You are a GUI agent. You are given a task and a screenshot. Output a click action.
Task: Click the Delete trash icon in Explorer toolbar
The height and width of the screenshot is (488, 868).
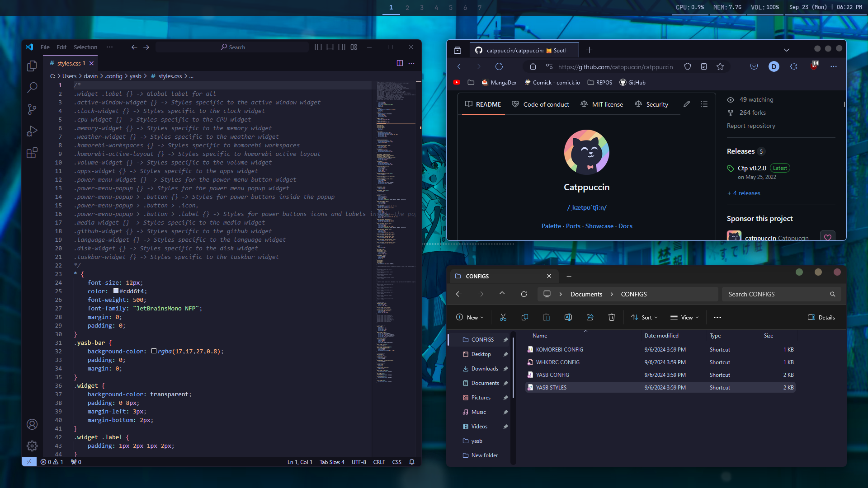click(x=612, y=317)
